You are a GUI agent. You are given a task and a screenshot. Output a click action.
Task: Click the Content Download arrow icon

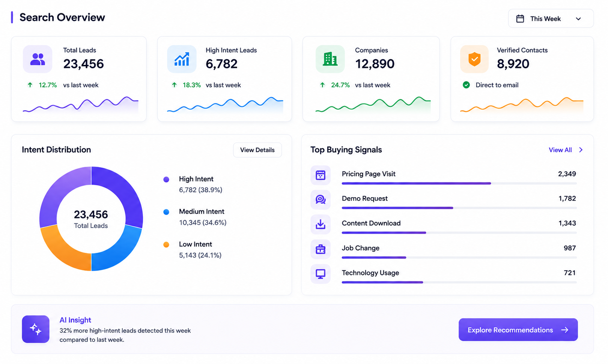click(321, 224)
